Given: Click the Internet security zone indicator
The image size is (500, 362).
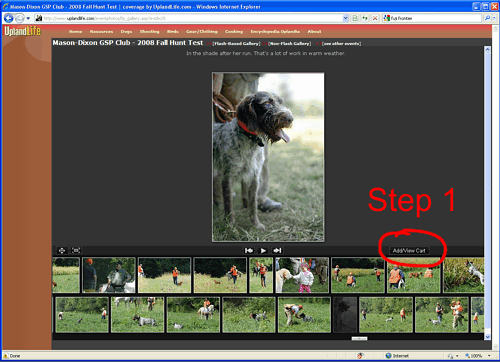Looking at the screenshot, I should click(x=397, y=356).
